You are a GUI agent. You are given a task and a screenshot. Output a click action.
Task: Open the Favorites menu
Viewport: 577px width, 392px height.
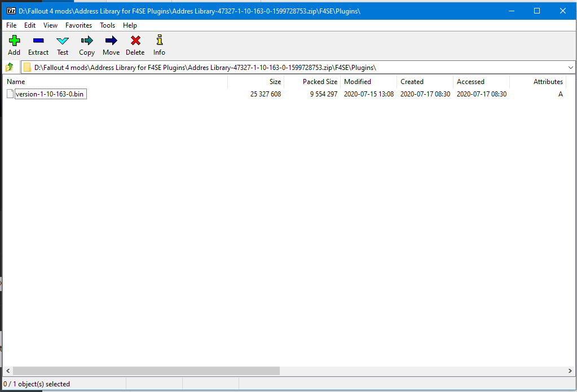(78, 25)
